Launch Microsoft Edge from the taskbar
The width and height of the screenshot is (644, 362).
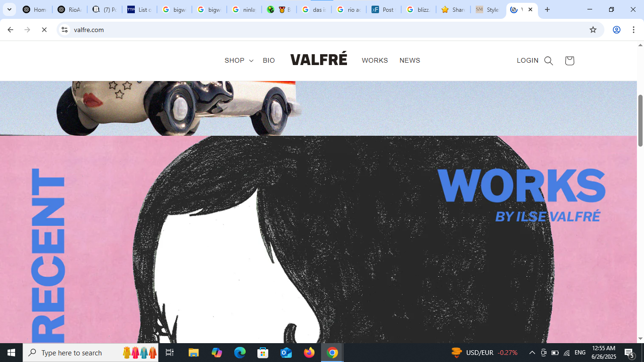[240, 353]
